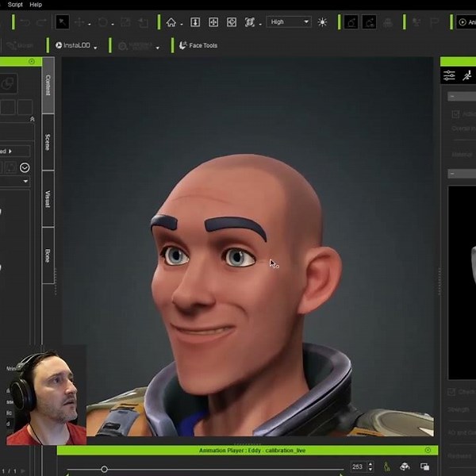Click the camera orbit view icon
Image resolution: width=476 pixels, height=476 pixels.
coord(232,22)
